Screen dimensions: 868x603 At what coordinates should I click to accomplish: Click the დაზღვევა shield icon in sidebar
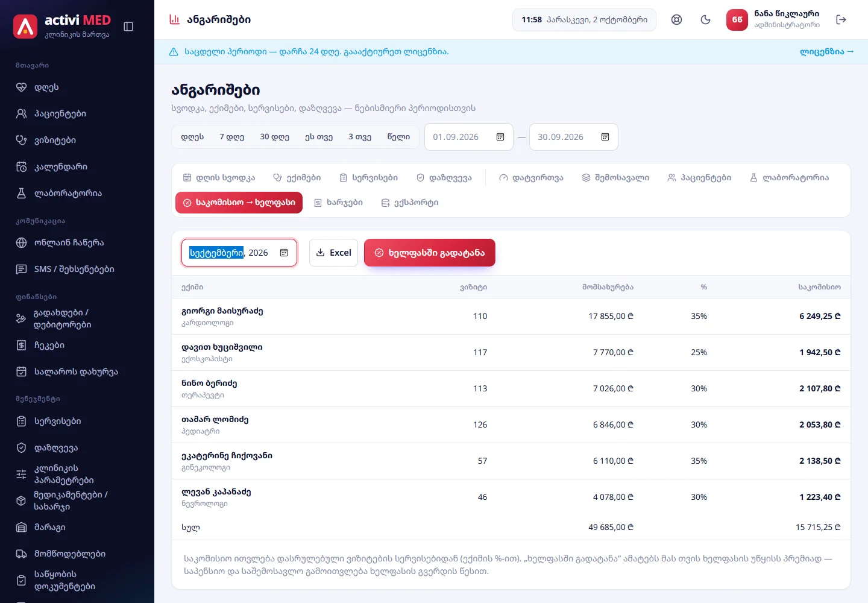22,448
